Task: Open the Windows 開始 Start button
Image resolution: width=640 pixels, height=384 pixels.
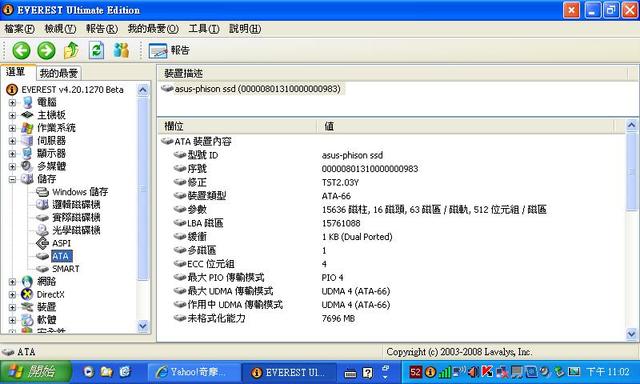Action: pyautogui.click(x=35, y=372)
